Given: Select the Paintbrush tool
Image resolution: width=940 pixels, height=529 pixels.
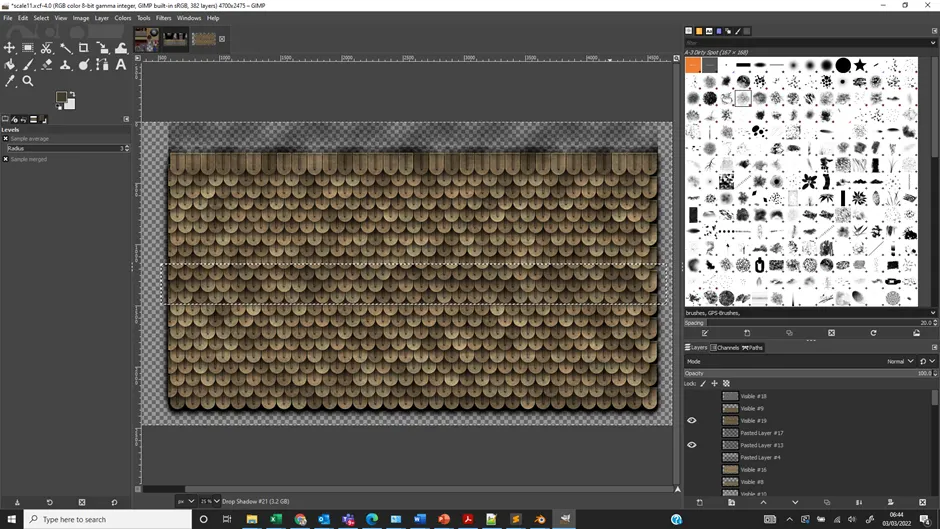Looking at the screenshot, I should [x=28, y=64].
